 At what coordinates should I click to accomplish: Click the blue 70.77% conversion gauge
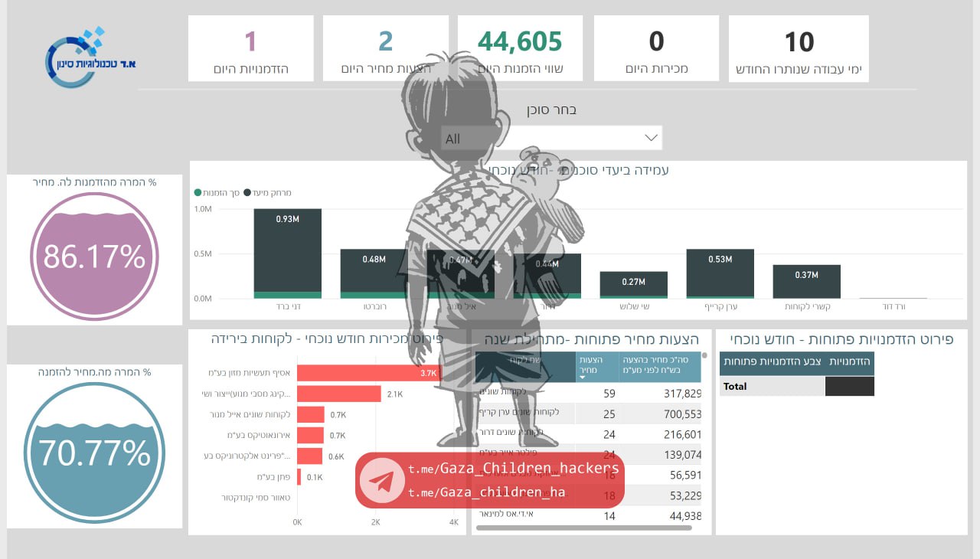[94, 453]
